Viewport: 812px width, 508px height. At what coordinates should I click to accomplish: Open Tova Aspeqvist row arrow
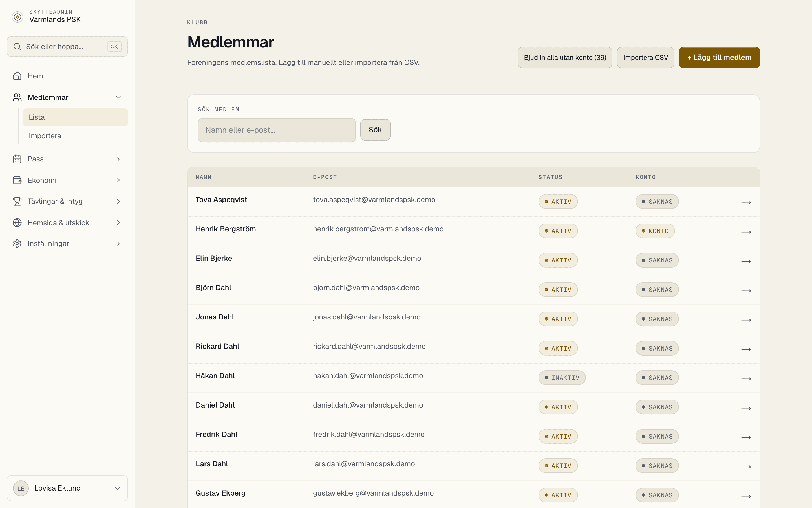tap(746, 203)
